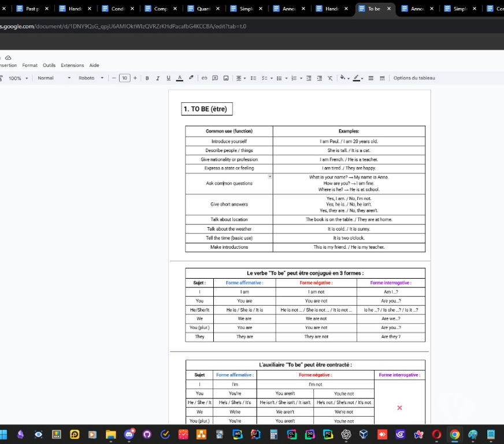The height and width of the screenshot is (444, 504).
Task: Click the clear formatting icon
Action: click(x=330, y=78)
